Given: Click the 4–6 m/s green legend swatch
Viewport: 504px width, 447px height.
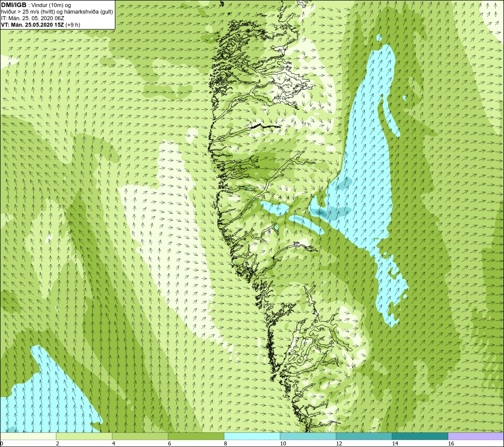Looking at the screenshot, I should (x=140, y=436).
